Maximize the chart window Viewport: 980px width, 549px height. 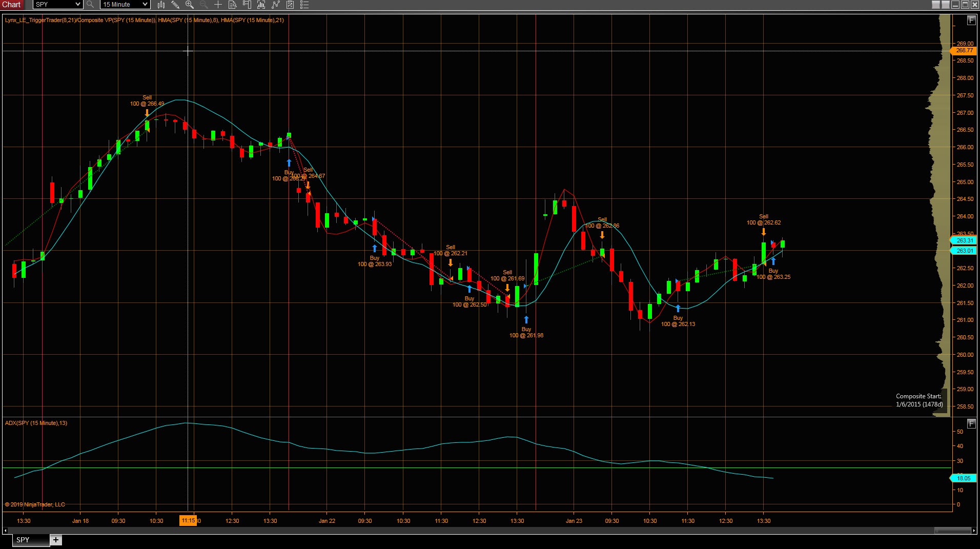(965, 5)
